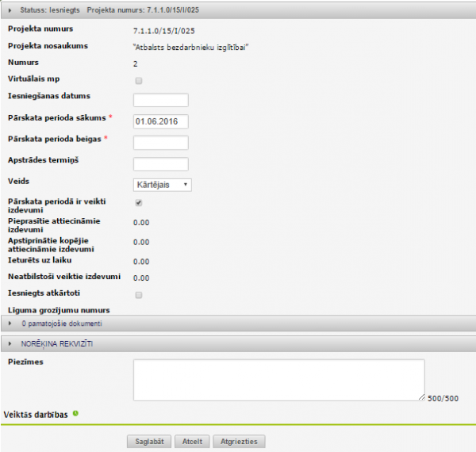Enable the Iesniegts atkārtoti checkbox
This screenshot has height=452, width=476.
coord(139,295)
